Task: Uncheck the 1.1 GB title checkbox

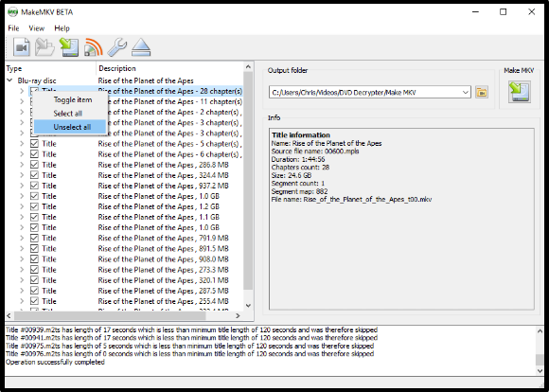Action: [34, 217]
